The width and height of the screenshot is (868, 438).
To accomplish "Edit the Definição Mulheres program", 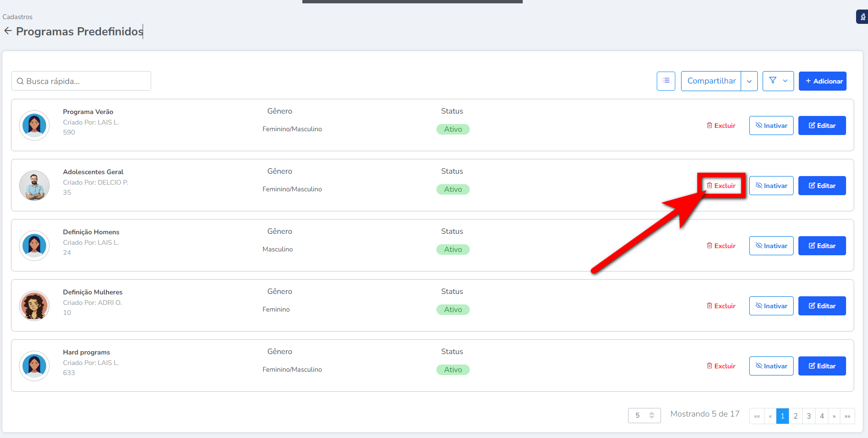I will coord(822,306).
